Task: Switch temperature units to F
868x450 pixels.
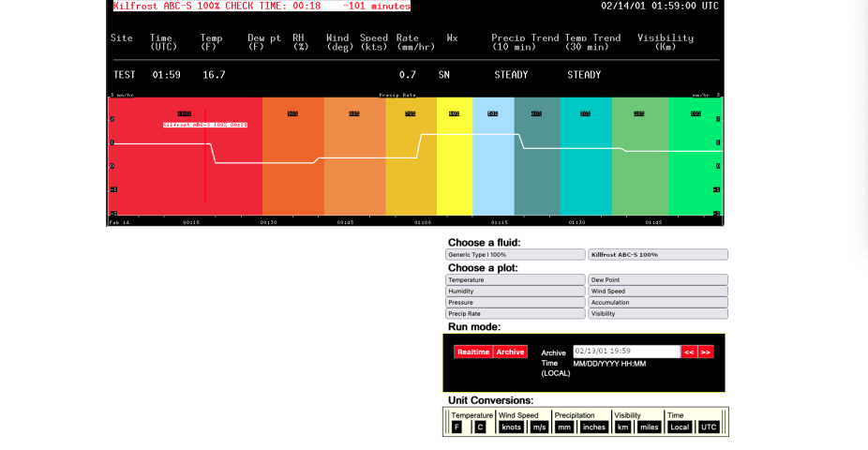Action: click(457, 427)
